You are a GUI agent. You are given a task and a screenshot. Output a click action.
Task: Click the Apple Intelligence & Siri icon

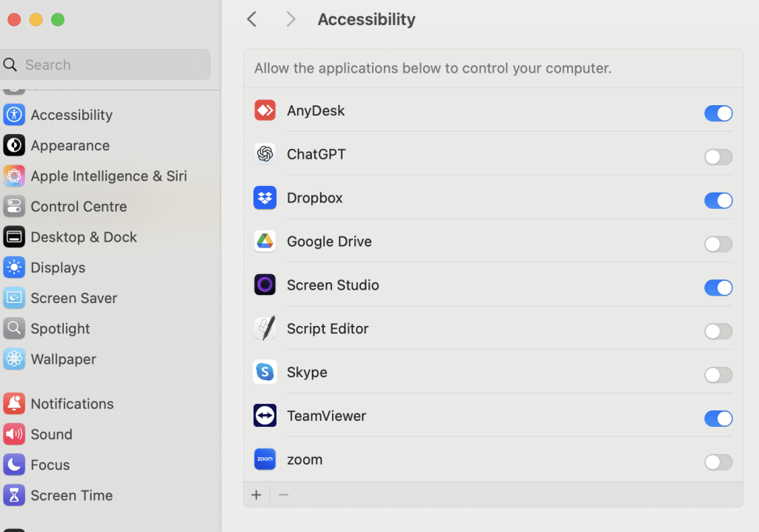point(14,176)
